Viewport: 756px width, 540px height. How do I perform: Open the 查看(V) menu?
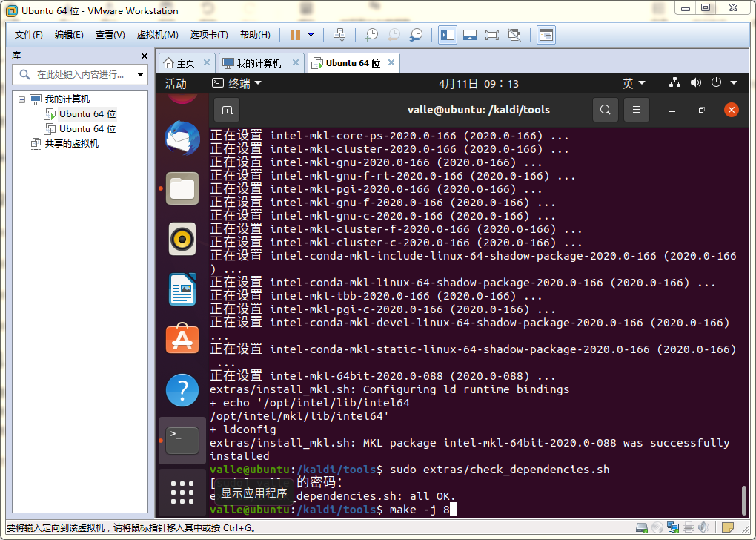click(110, 35)
